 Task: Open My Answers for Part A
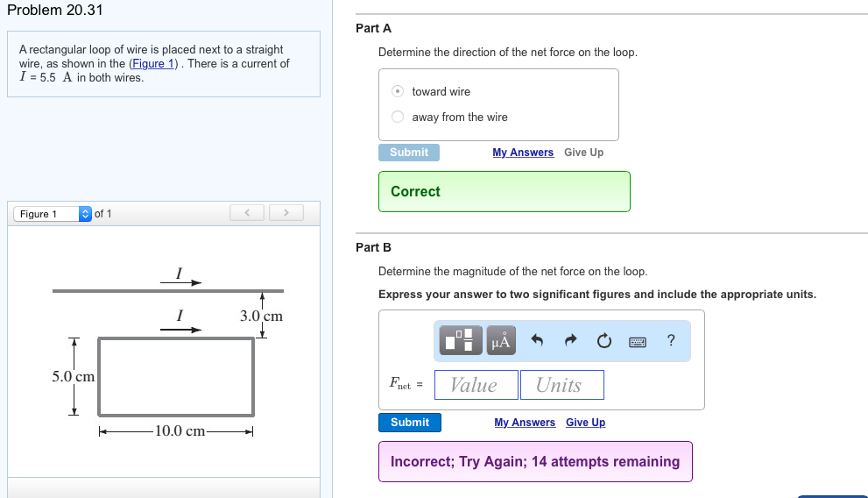(523, 153)
